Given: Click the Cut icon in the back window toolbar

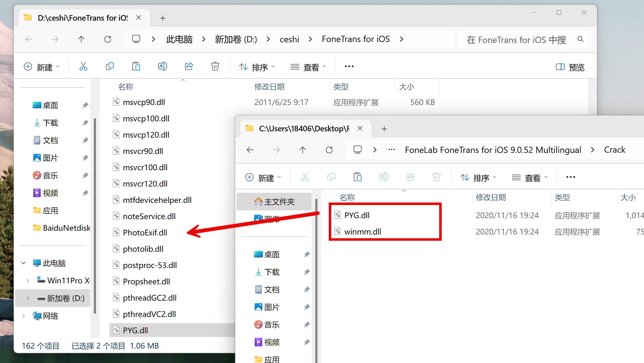Looking at the screenshot, I should (83, 66).
